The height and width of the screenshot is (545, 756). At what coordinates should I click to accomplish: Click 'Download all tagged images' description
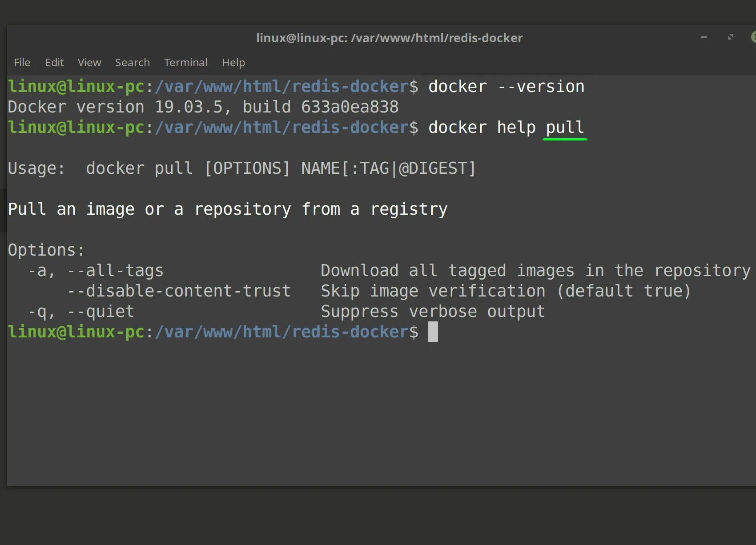click(x=535, y=271)
